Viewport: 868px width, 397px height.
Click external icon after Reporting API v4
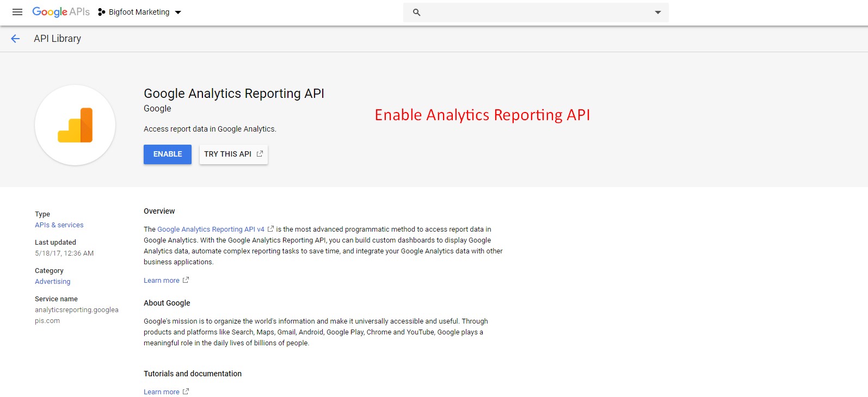270,229
